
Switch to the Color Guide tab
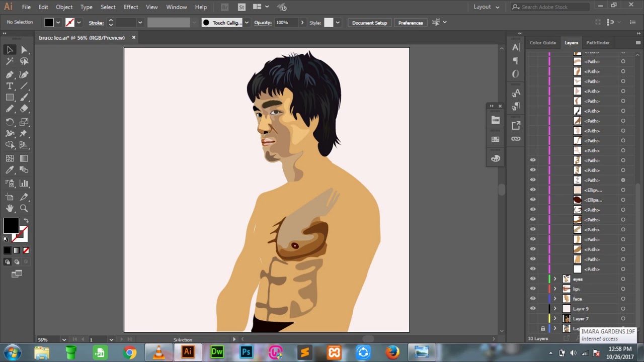[542, 43]
